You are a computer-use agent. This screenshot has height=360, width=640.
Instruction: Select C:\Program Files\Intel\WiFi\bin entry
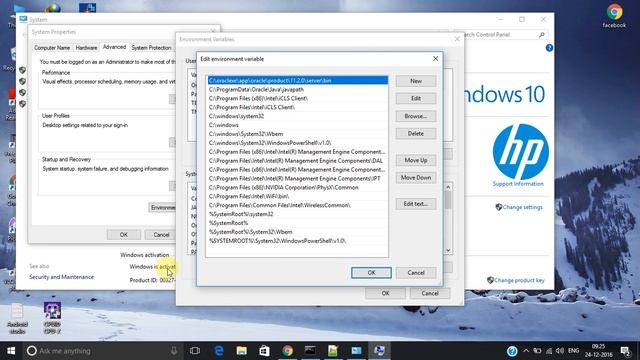[x=298, y=196]
